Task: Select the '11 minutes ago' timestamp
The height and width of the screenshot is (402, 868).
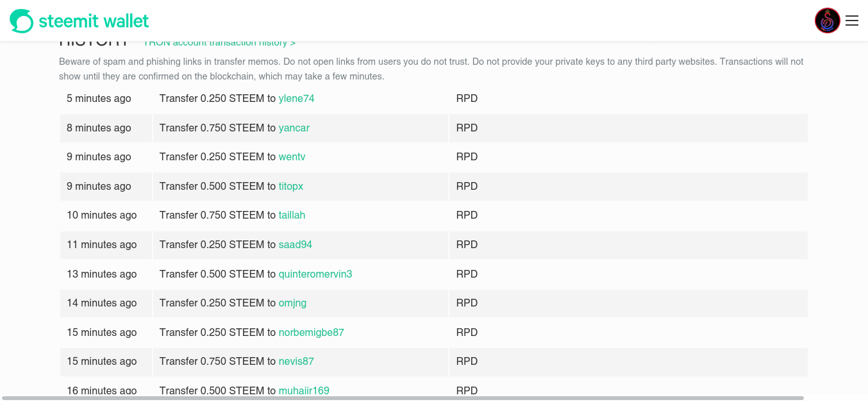Action: pos(102,245)
